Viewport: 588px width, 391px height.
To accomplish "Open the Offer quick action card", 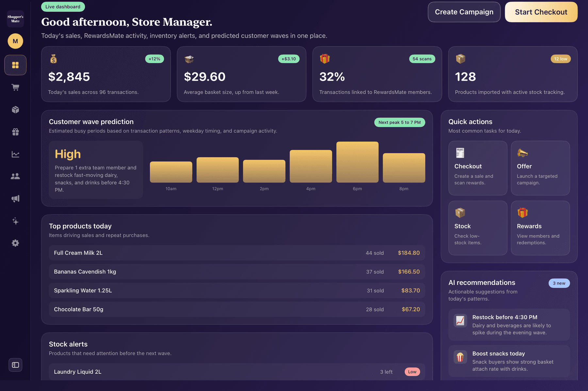I will (x=540, y=168).
